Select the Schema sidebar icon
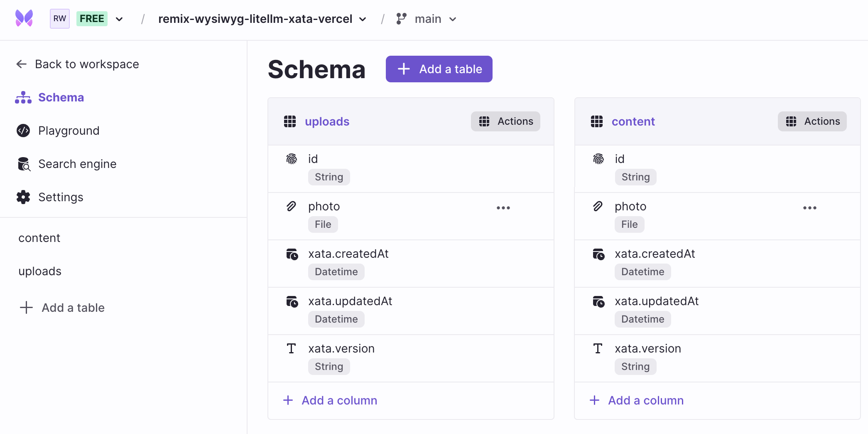868x434 pixels. [23, 97]
